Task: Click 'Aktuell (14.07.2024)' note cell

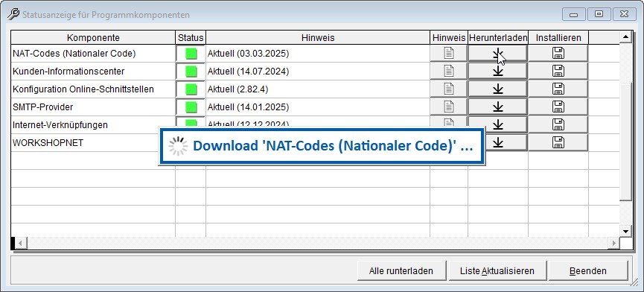Action: (318, 71)
